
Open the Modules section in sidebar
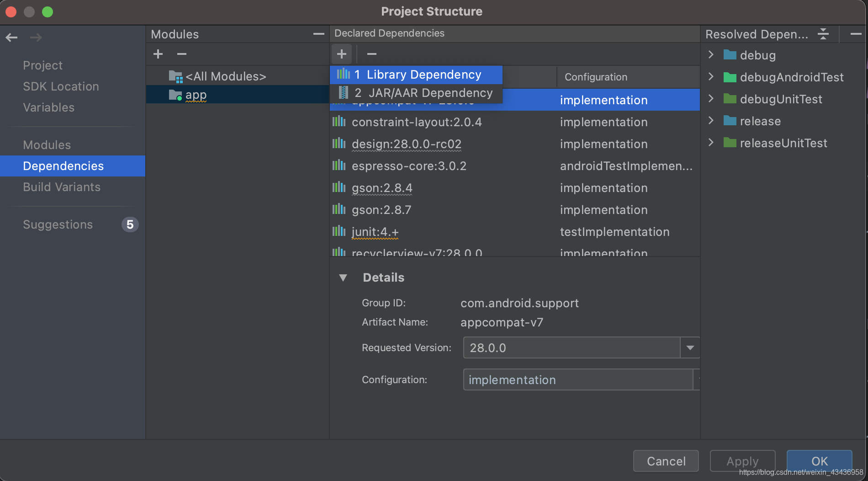click(47, 145)
